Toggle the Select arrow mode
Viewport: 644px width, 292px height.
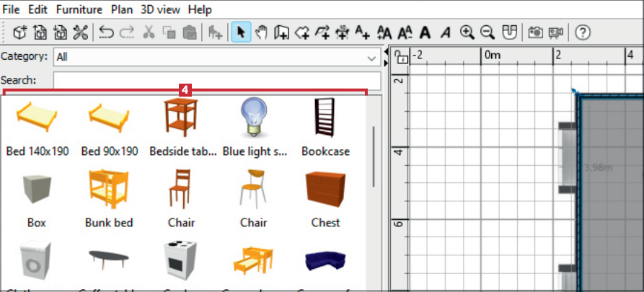tap(241, 32)
